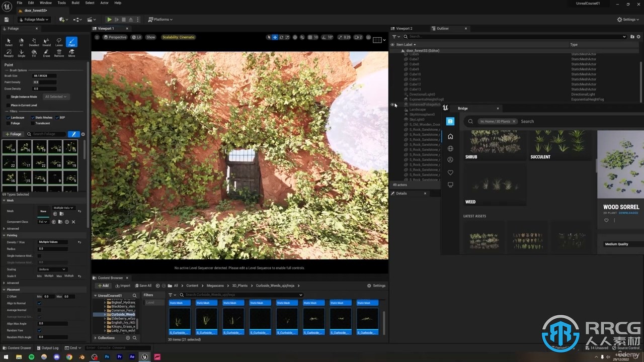Activate the Select foliage tool

pos(9,42)
